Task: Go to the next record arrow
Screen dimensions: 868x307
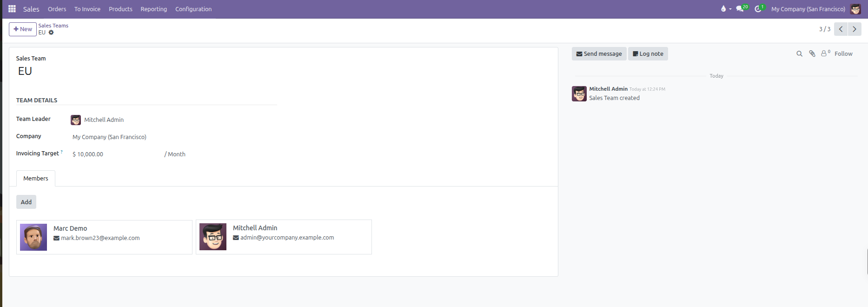Action: [x=855, y=29]
